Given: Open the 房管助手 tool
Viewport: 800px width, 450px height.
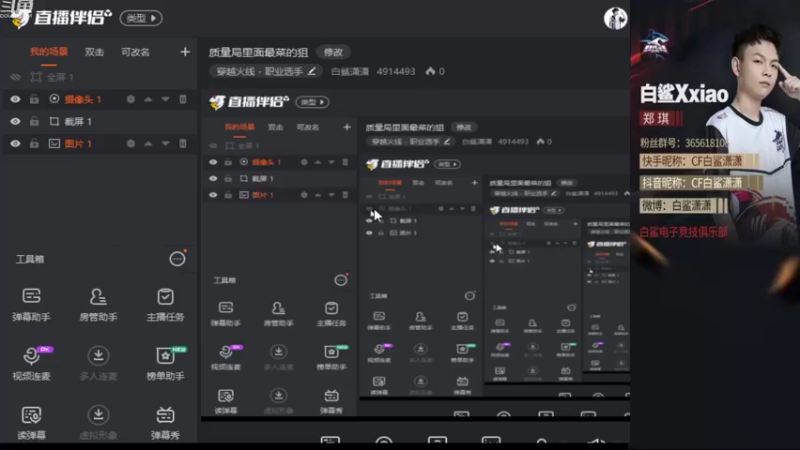Looking at the screenshot, I should (98, 305).
